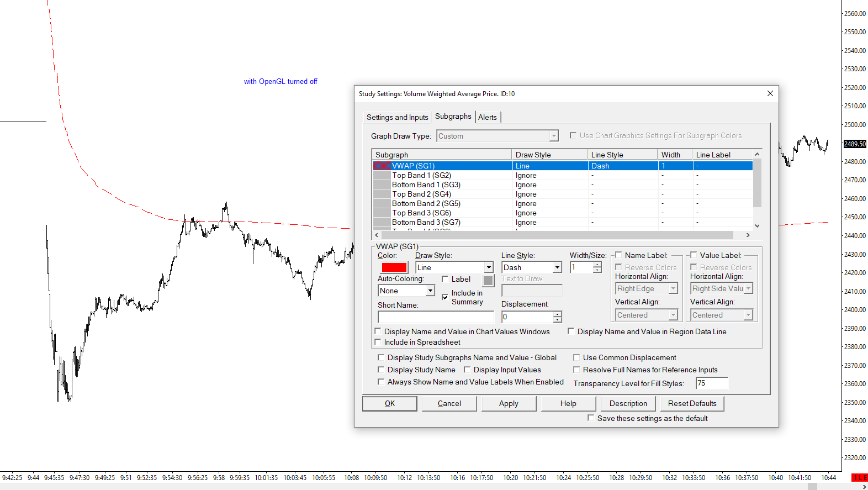Check Save these settings as the default

point(591,418)
